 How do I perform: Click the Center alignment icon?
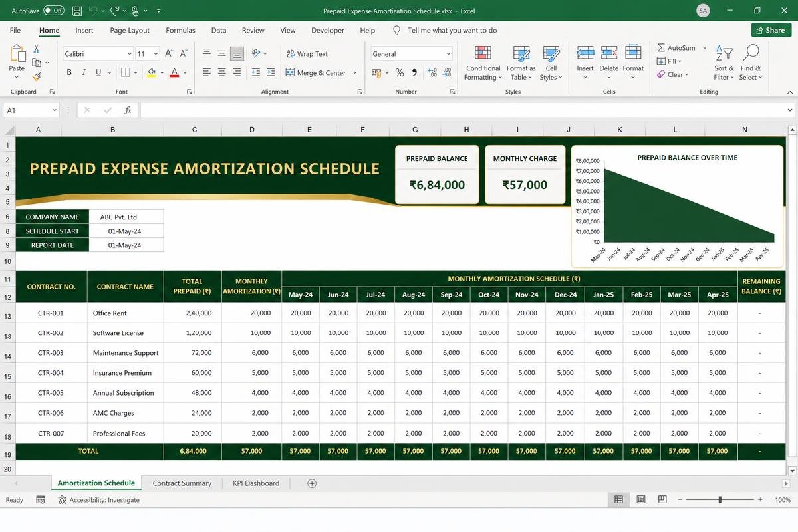pyautogui.click(x=221, y=72)
